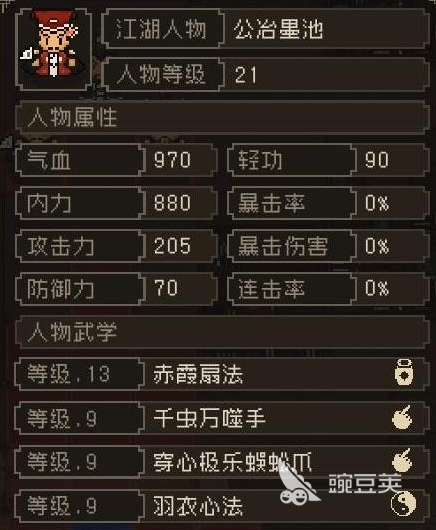This screenshot has width=436, height=530.
Task: Click the fruit icon beside 千虫万噬手
Action: [402, 417]
